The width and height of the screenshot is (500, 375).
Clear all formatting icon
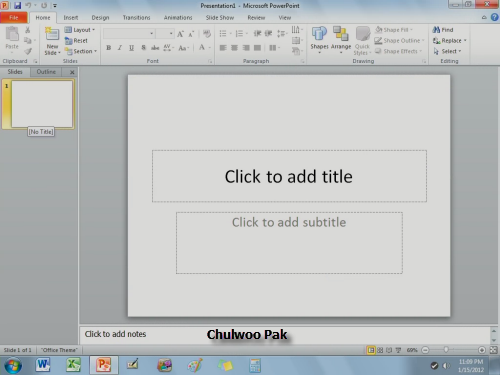pos(207,34)
